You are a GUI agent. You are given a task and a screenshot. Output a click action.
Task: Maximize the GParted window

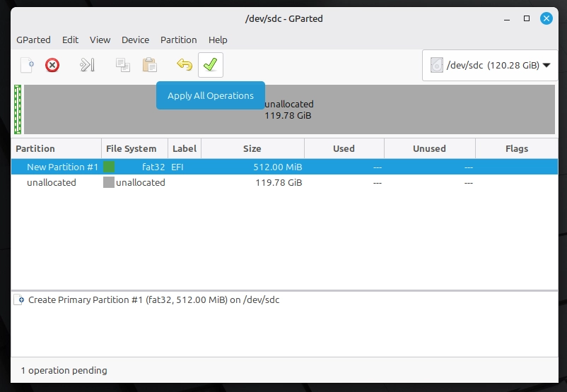click(527, 18)
